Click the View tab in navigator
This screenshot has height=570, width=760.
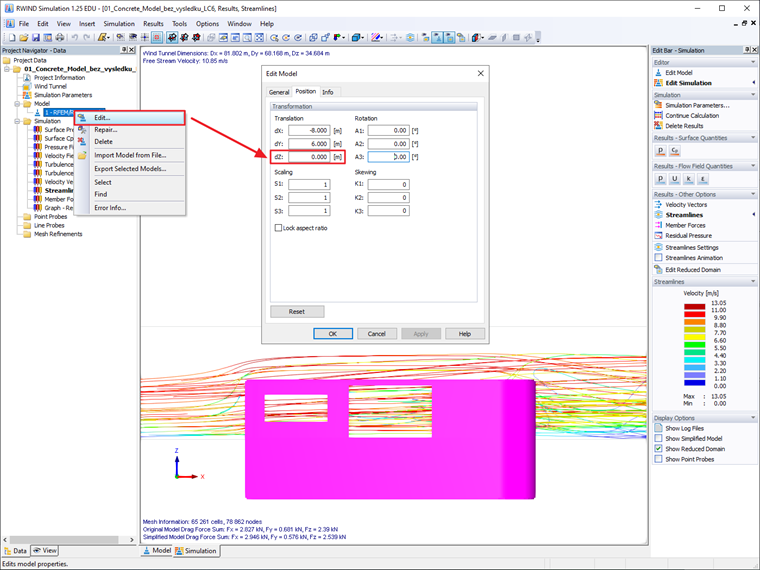point(45,551)
